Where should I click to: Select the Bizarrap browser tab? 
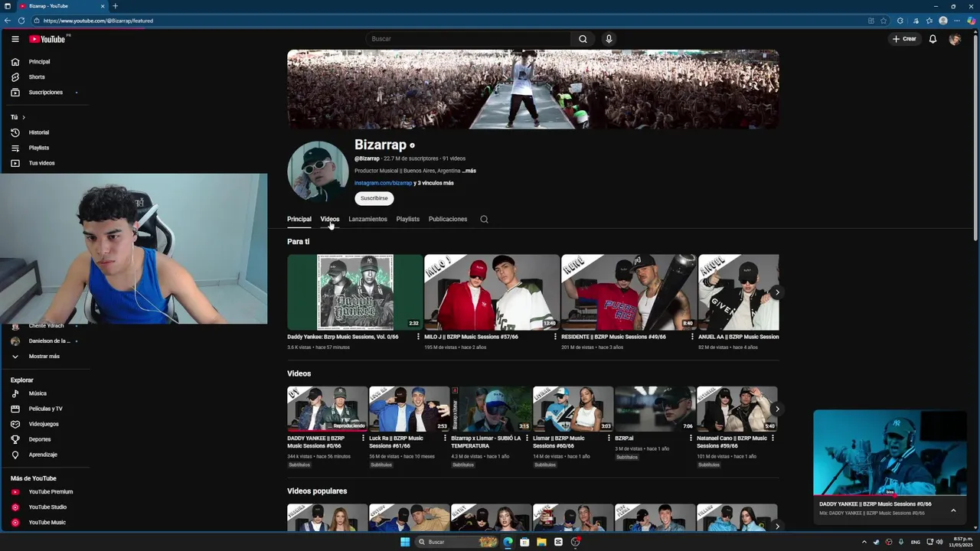(61, 6)
